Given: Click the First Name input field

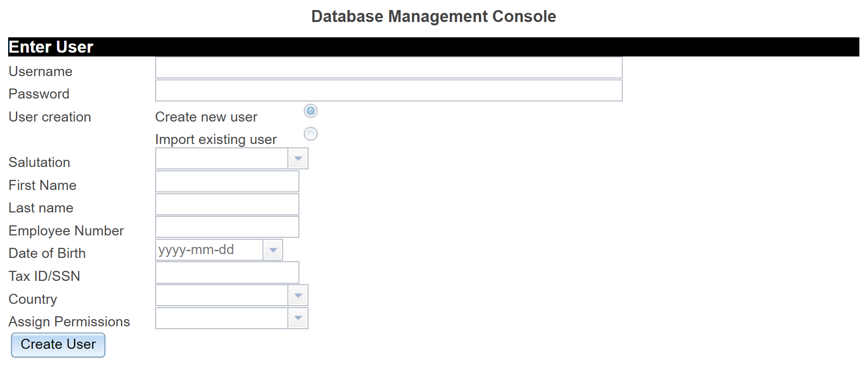Looking at the screenshot, I should pyautogui.click(x=227, y=182).
